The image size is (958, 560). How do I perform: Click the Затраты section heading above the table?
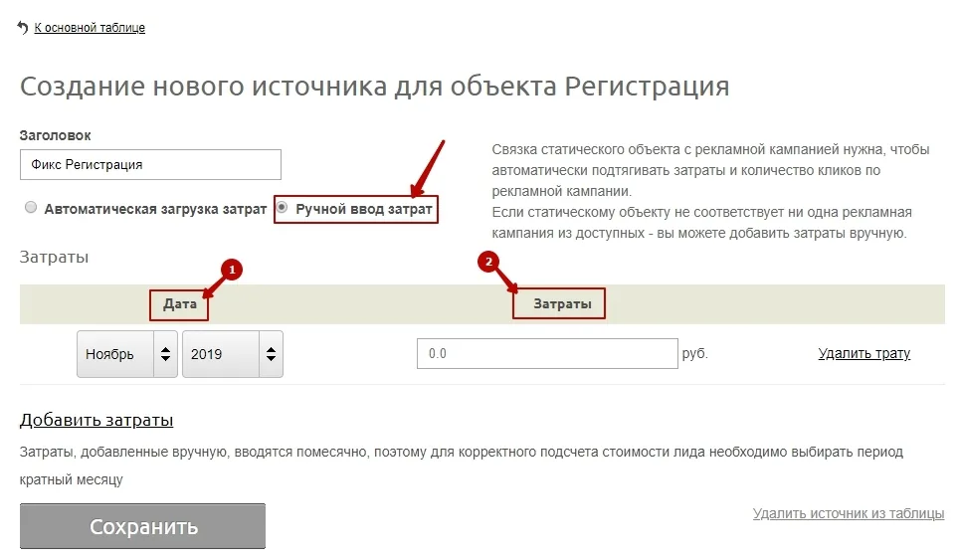54,257
